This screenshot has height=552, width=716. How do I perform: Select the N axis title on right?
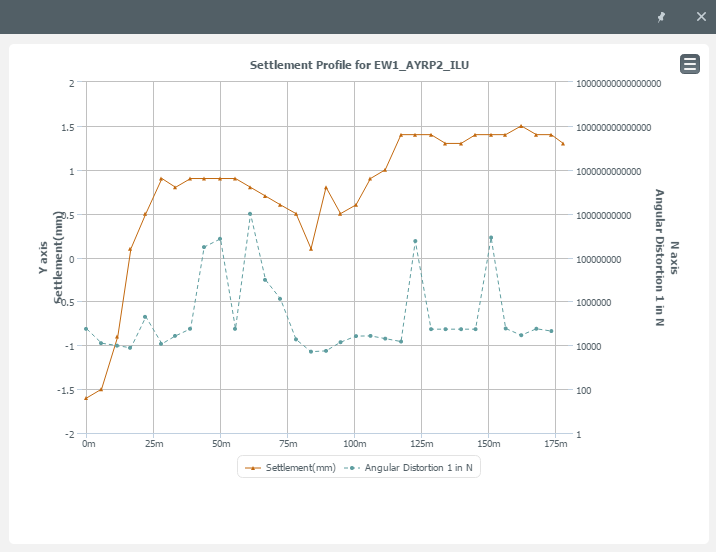tap(674, 258)
